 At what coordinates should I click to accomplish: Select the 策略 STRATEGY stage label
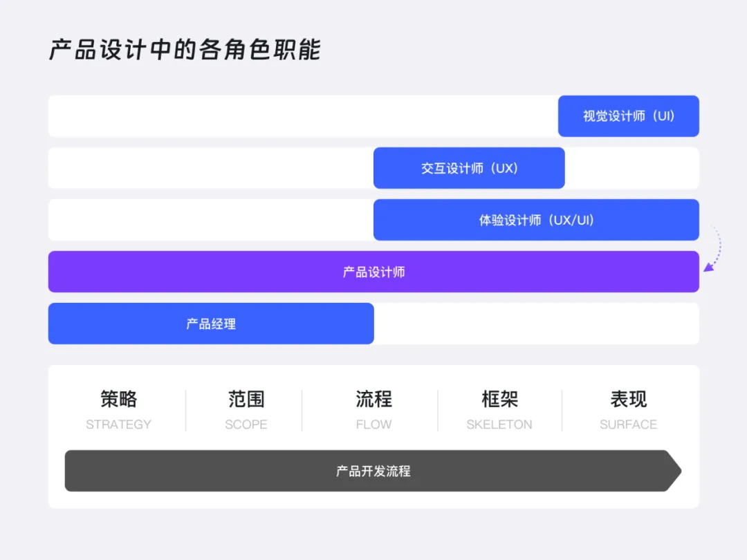(x=118, y=409)
